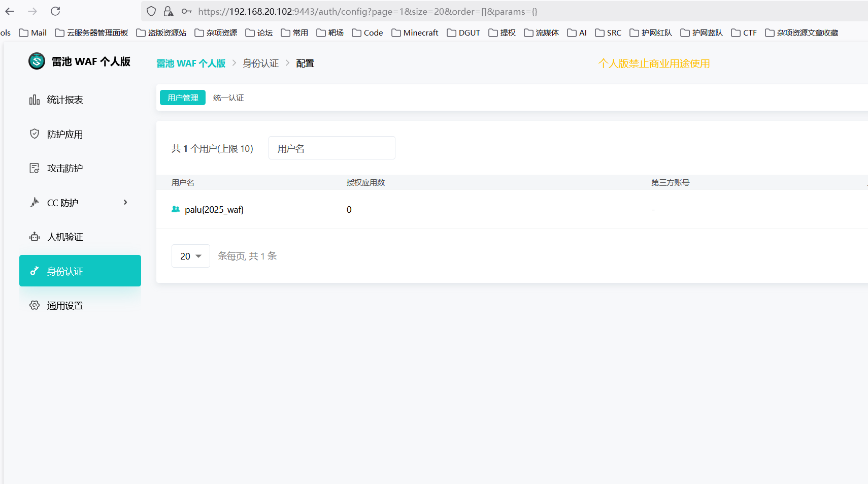Screen dimensions: 868x484
Task: Switch to the 统一认证 tab
Action: point(228,98)
